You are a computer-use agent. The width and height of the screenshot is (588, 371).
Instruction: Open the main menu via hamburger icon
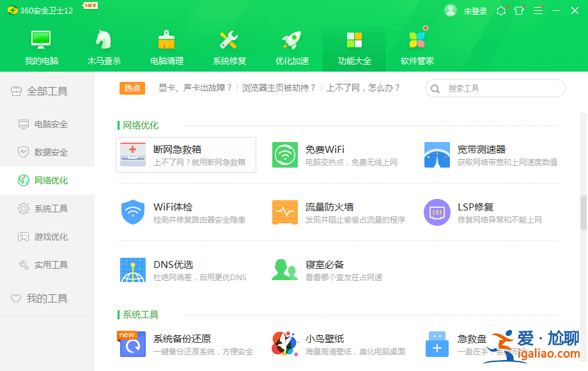click(538, 10)
